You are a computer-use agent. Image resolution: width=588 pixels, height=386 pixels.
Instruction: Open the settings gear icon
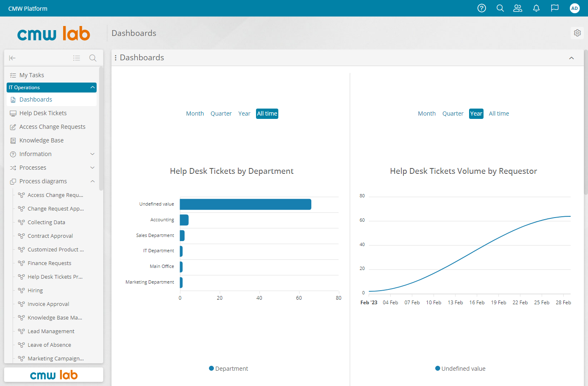[x=577, y=33]
